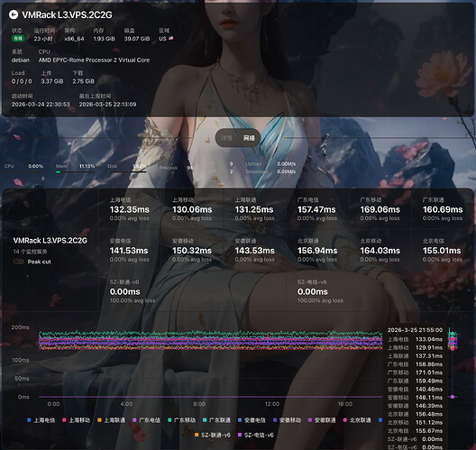
Task: Click the green 在线 status badge
Action: [18, 38]
